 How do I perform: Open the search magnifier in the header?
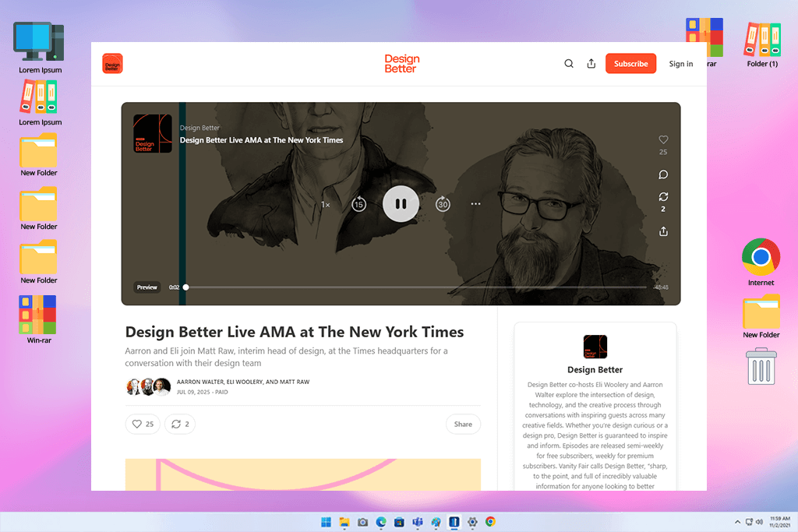click(569, 64)
